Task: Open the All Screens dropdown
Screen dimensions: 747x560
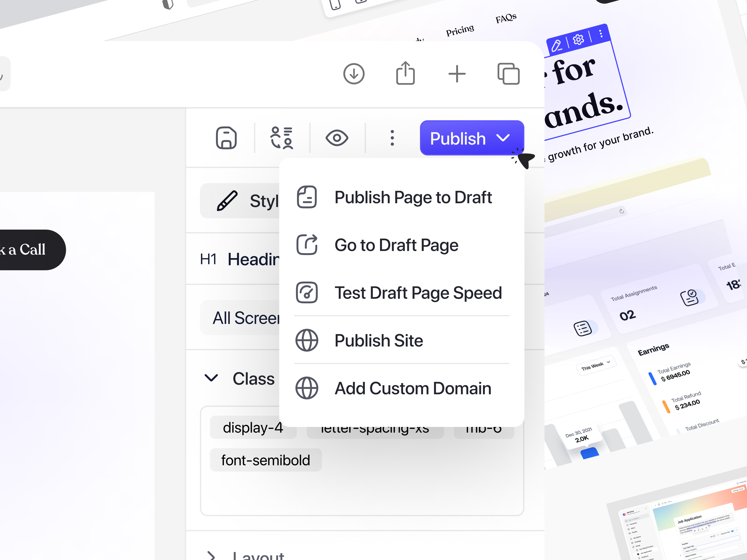Action: [240, 318]
